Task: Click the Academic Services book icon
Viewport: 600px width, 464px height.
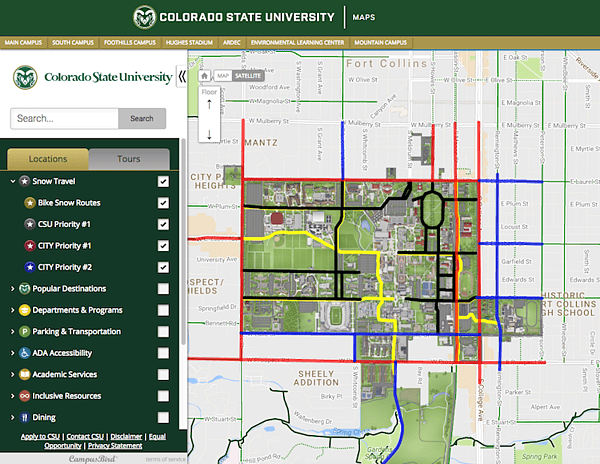Action: pos(24,374)
